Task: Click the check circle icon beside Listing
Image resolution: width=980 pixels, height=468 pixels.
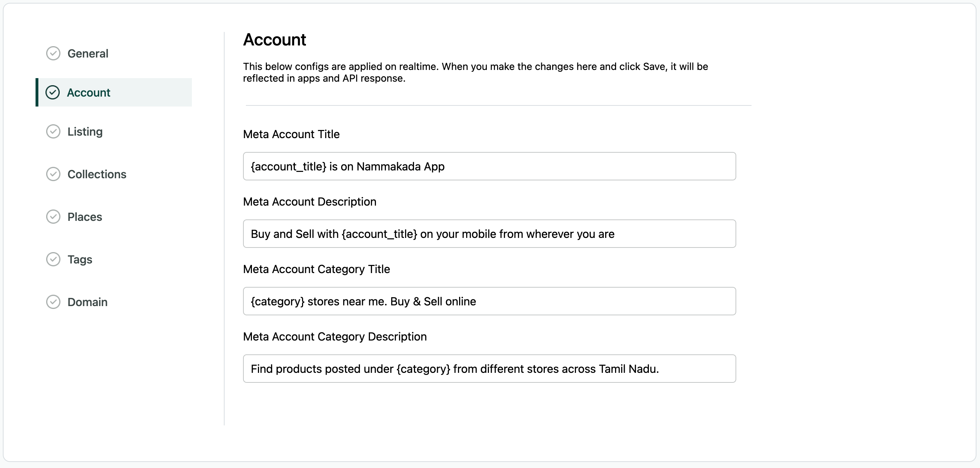Action: point(53,131)
